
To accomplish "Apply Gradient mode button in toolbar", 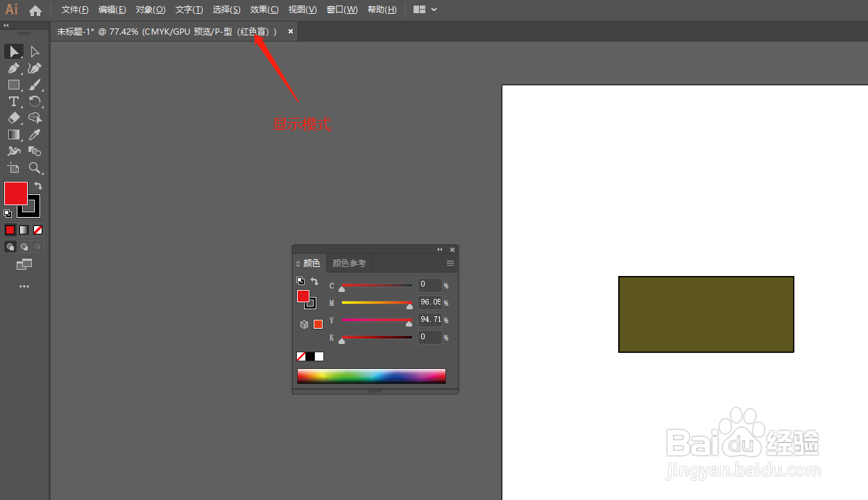I will tap(24, 230).
